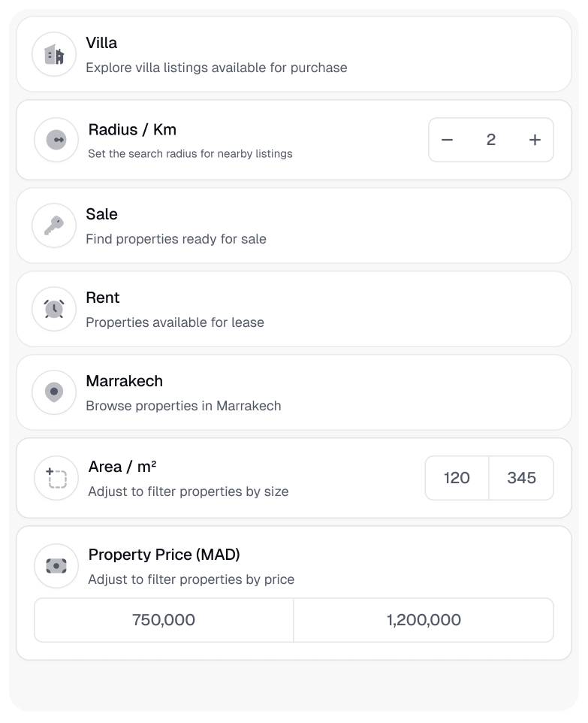Click the villa building icon

(x=54, y=55)
